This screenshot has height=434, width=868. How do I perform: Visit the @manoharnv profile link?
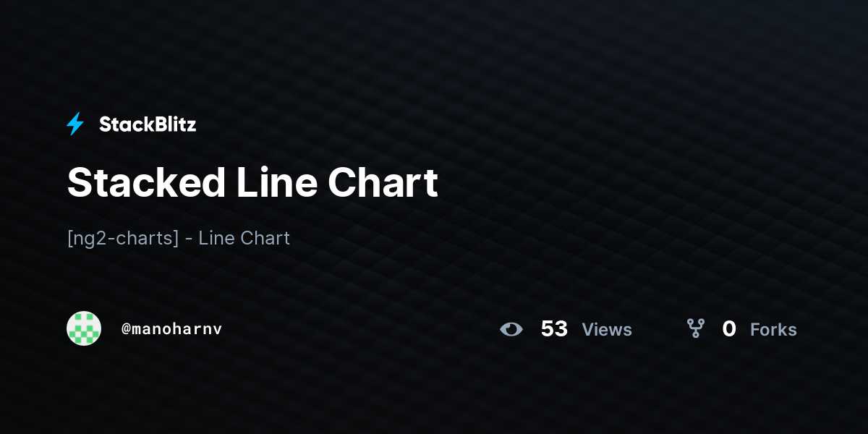tap(171, 329)
